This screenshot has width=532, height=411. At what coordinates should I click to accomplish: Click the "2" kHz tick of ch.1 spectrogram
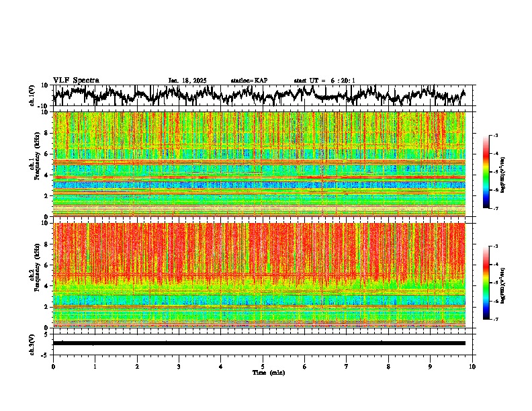(47, 195)
